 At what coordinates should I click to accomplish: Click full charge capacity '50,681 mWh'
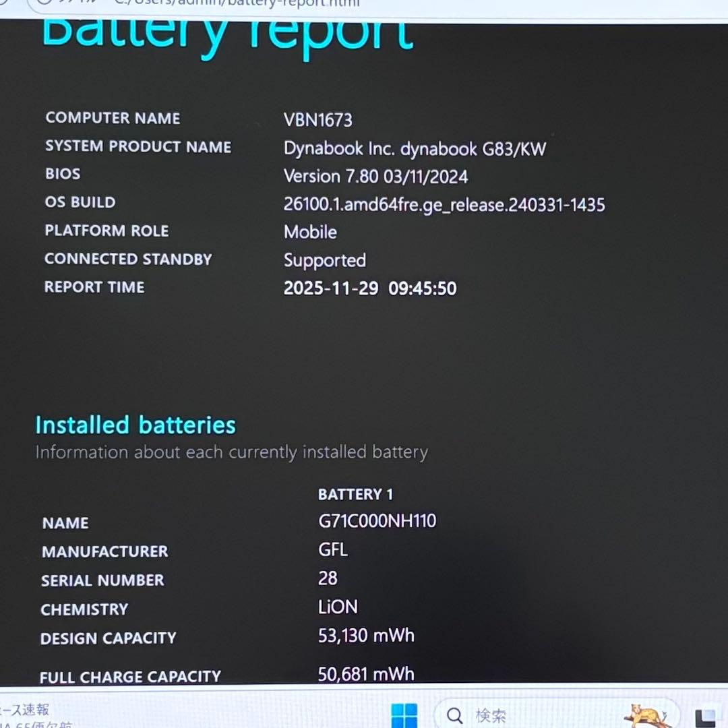(x=366, y=674)
